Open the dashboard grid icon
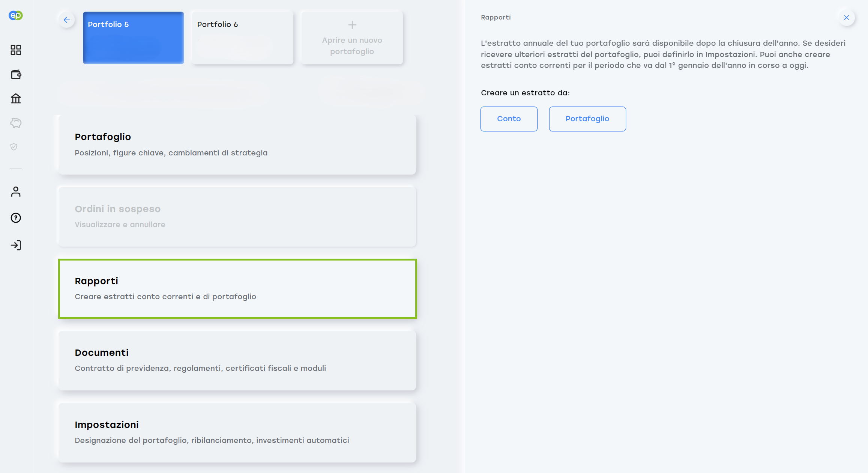The width and height of the screenshot is (868, 473). click(16, 50)
